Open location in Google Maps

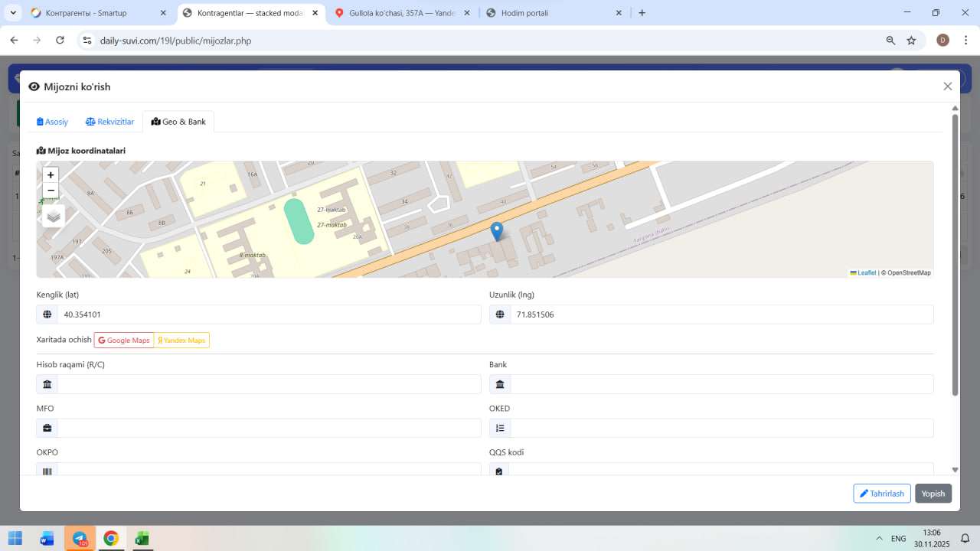click(123, 341)
